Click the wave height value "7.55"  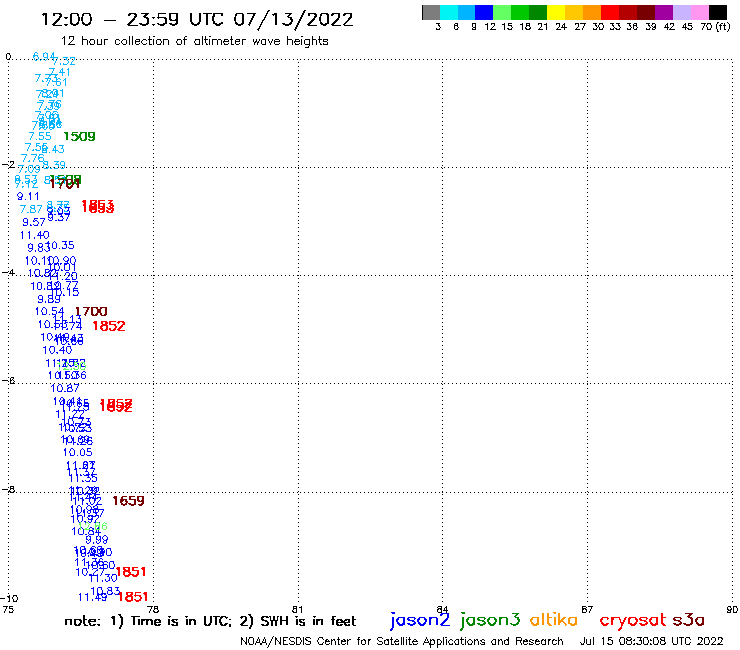pyautogui.click(x=40, y=136)
